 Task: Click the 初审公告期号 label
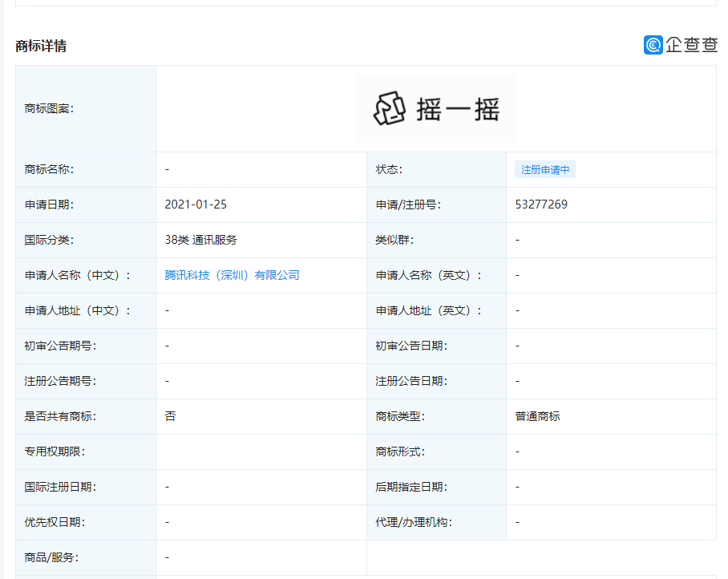(x=60, y=346)
